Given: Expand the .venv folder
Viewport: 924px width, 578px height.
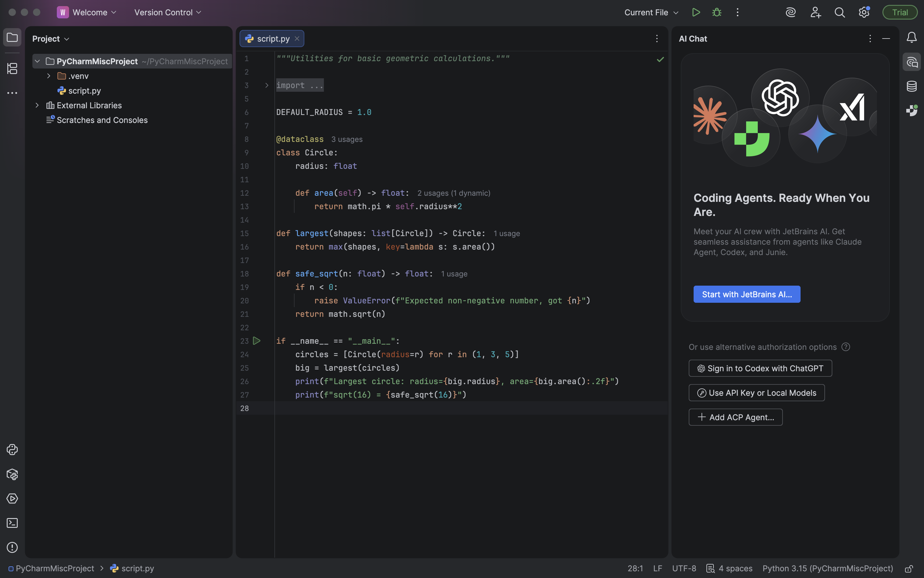Looking at the screenshot, I should [49, 76].
